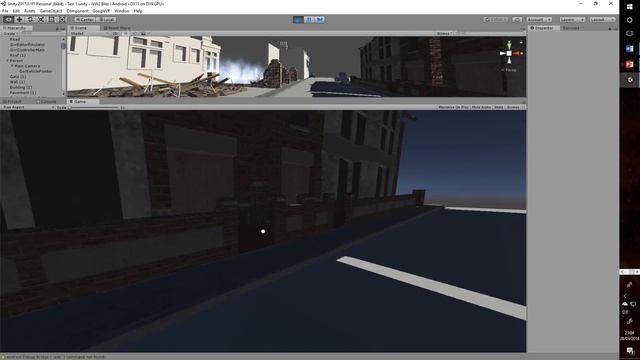Click the green Y axis gizmo cone

coord(509,44)
